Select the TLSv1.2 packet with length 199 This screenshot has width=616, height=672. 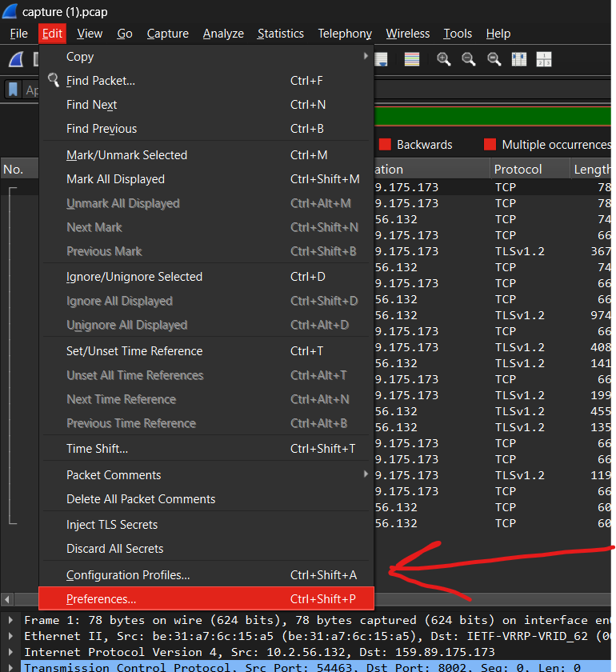493,395
